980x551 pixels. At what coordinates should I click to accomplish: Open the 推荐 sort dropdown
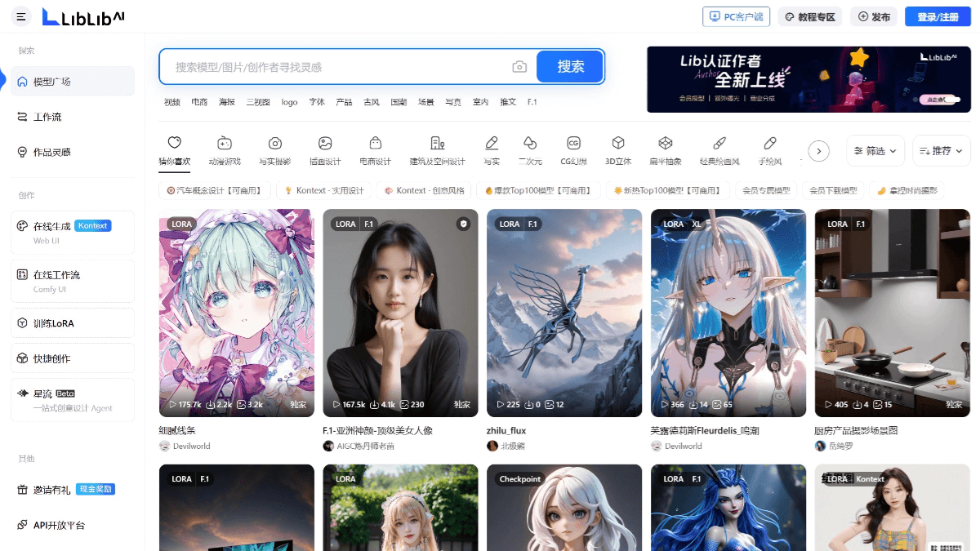click(942, 151)
